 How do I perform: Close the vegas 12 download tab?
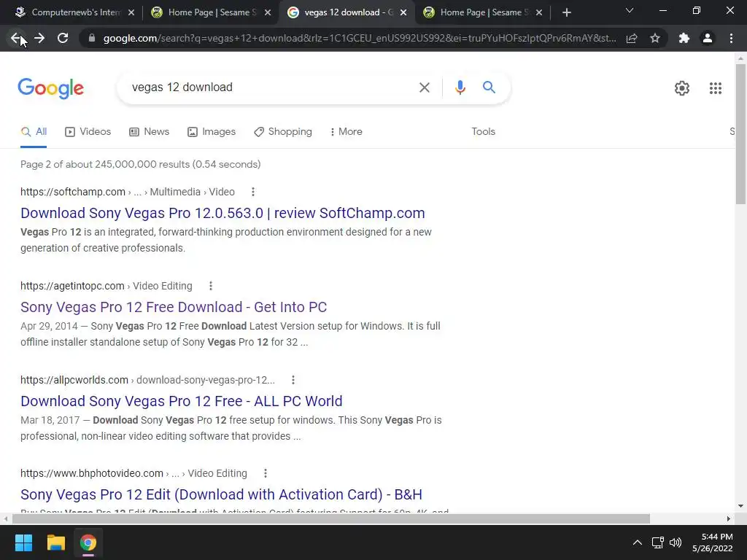(x=403, y=12)
